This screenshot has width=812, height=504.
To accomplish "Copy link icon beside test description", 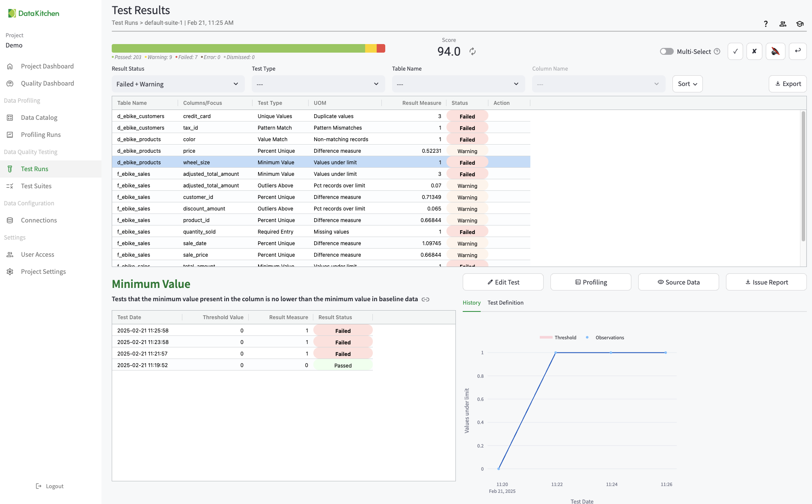I will tap(425, 299).
